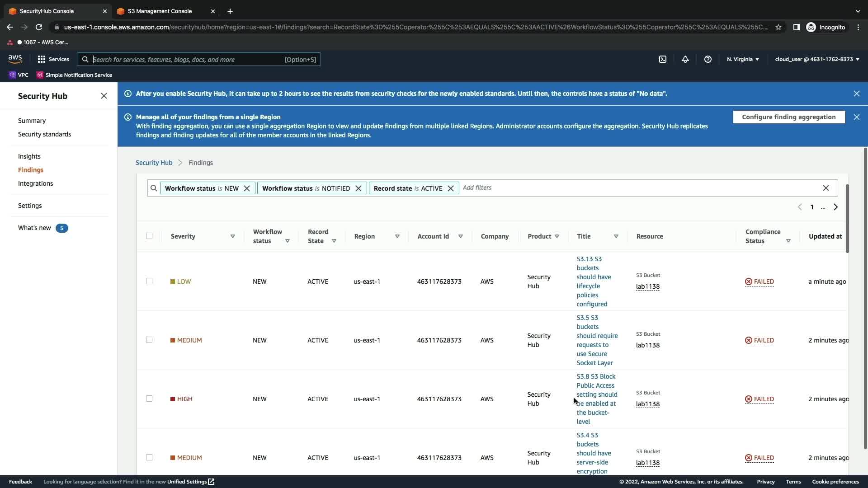
Task: Toggle the select-all findings checkbox
Action: point(149,236)
